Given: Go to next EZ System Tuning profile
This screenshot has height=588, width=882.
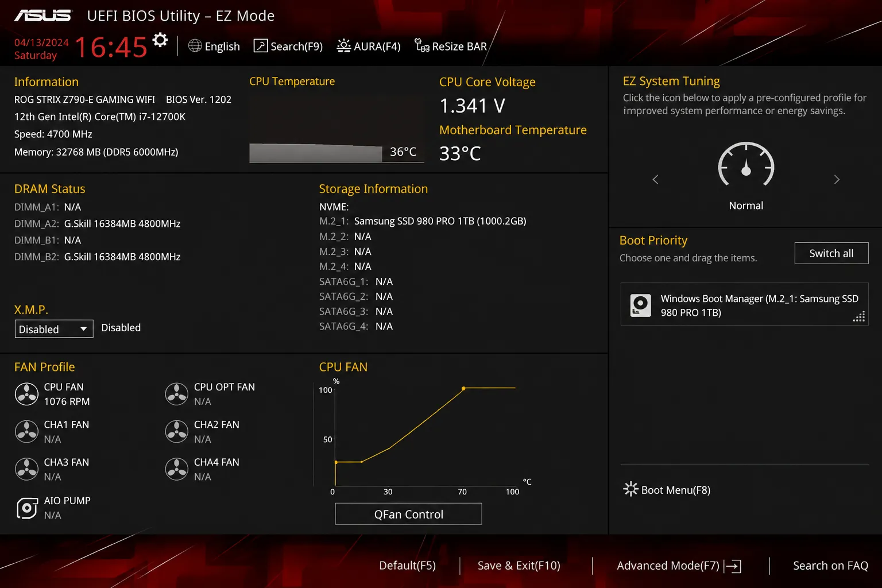Looking at the screenshot, I should [837, 180].
